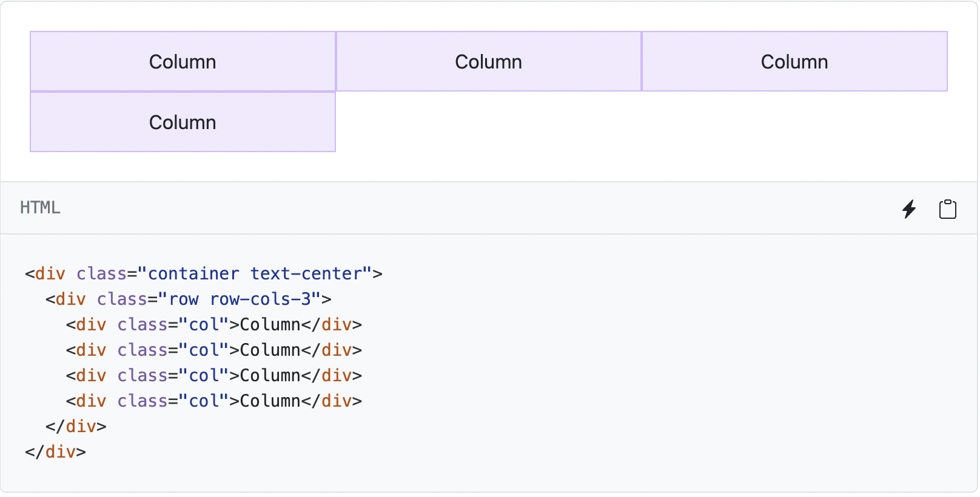Image resolution: width=980 pixels, height=497 pixels.
Task: Click the class attribute on the container line
Action: 101,274
